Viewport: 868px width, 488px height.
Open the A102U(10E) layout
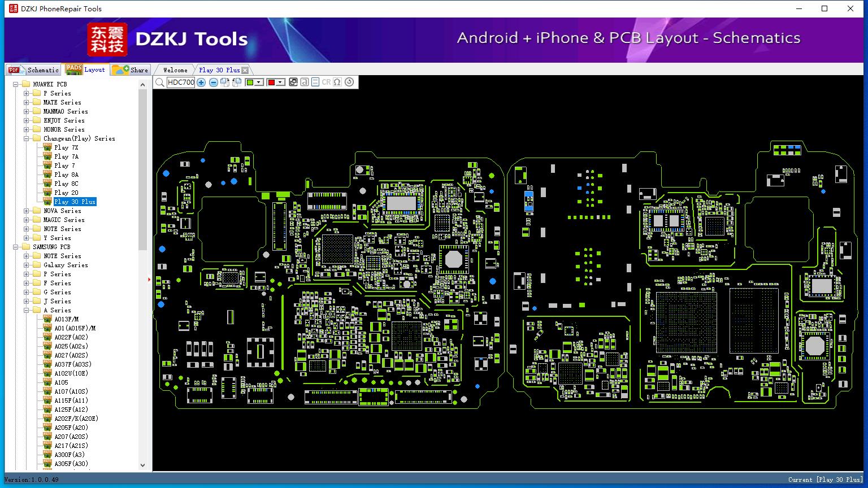tap(71, 373)
